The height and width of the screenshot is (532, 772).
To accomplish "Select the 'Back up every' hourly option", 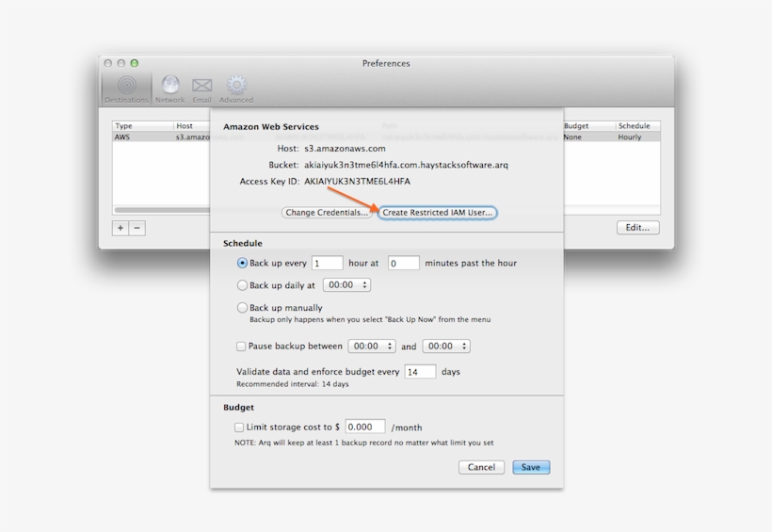I will [243, 264].
